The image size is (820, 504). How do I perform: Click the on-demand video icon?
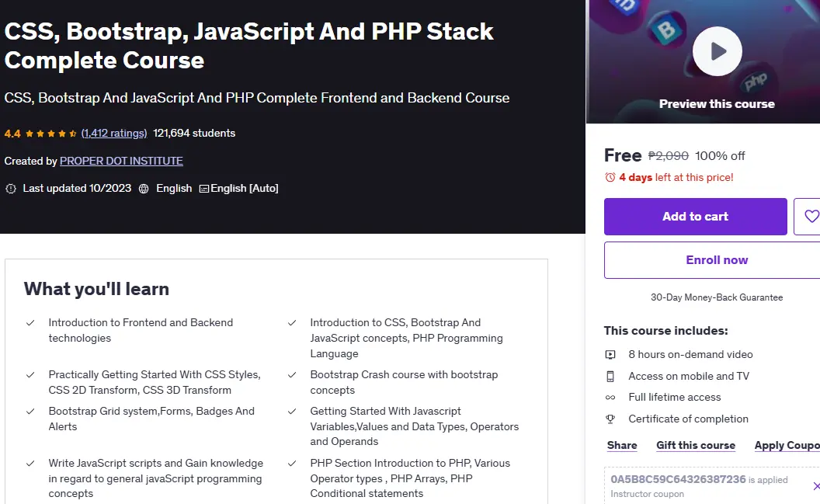(610, 354)
